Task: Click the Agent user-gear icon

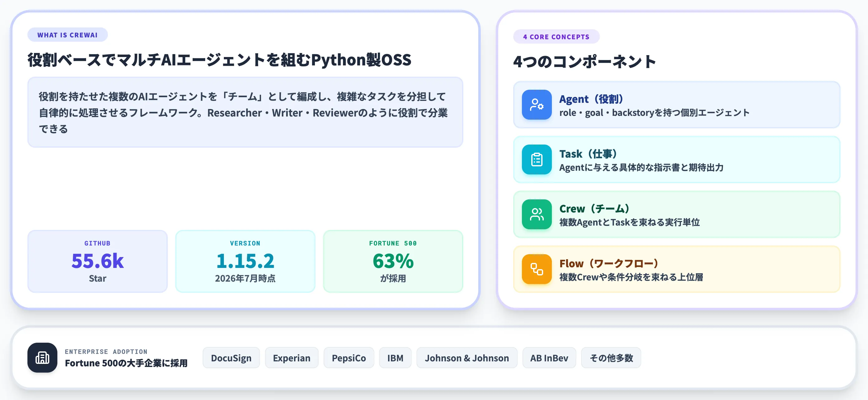Action: pyautogui.click(x=537, y=104)
